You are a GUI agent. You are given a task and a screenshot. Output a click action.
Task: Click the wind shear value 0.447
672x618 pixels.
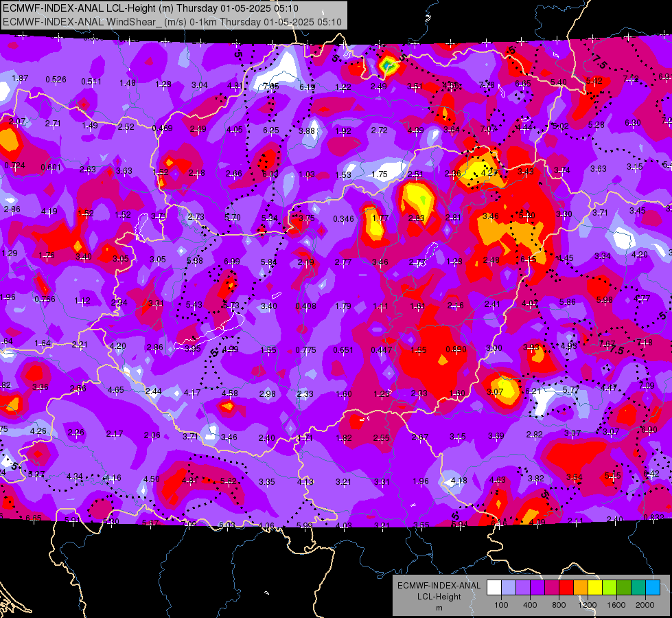[382, 350]
